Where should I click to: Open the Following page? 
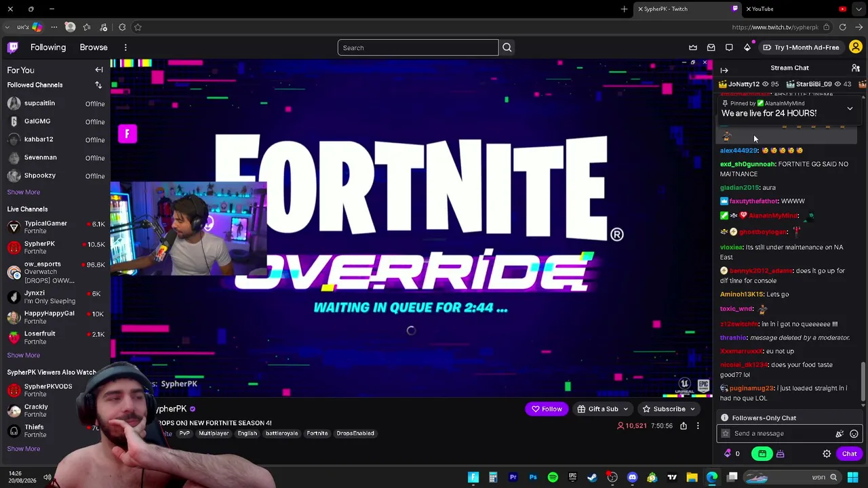pyautogui.click(x=48, y=47)
